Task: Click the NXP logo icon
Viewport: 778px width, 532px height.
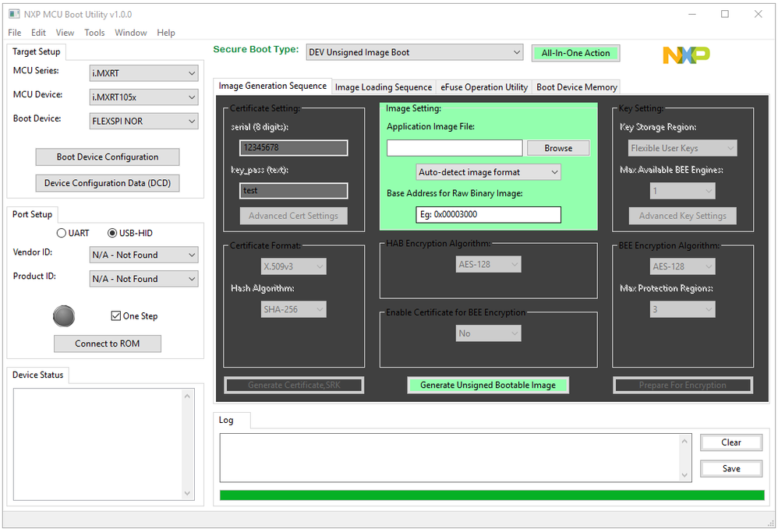Action: (686, 55)
